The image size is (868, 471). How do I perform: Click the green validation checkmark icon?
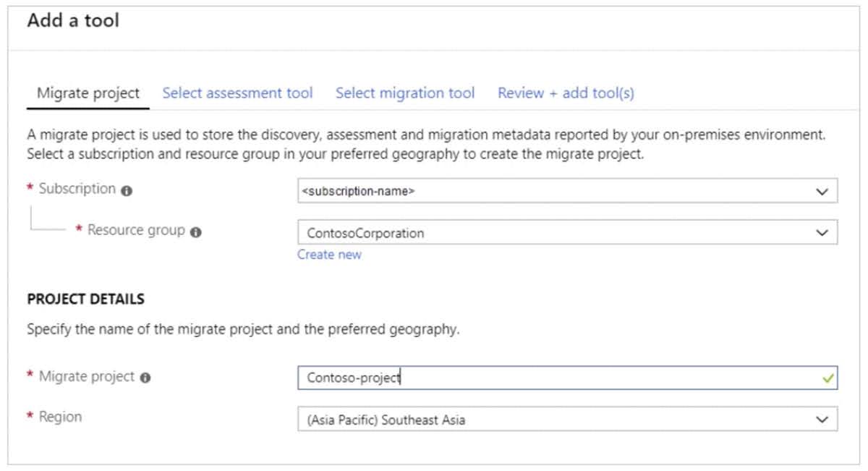828,378
